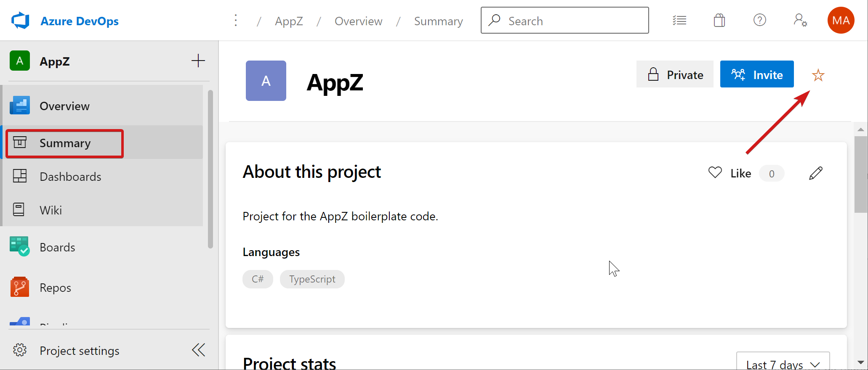Click the AppZ project name in the sidebar

click(x=55, y=61)
